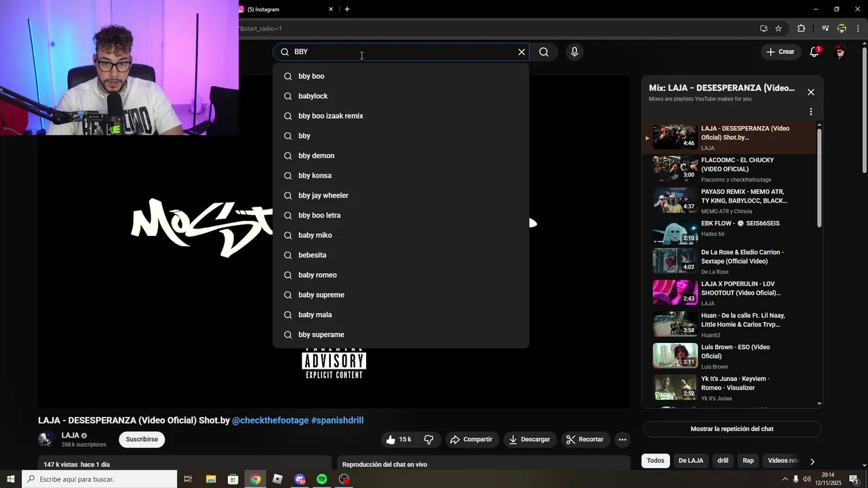Choose suggestion 'bby superame'
This screenshot has height=488, width=868.
click(x=401, y=335)
